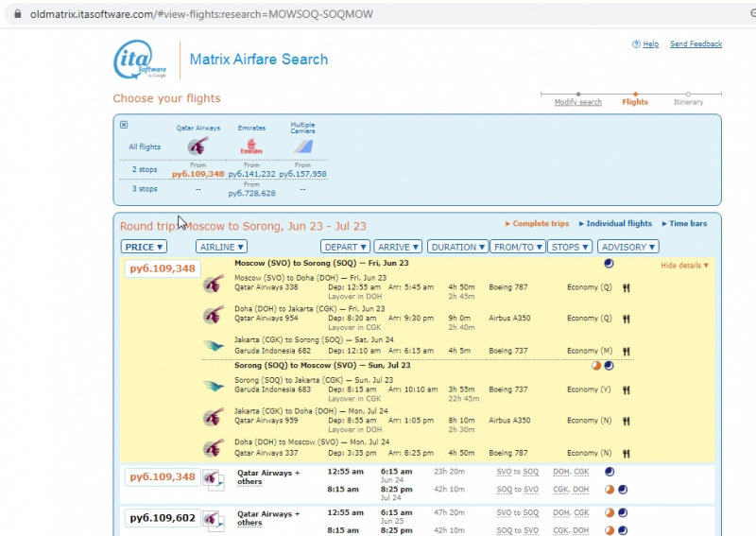The height and width of the screenshot is (536, 756).
Task: Click the Multiple Carriers icon in matrix
Action: [302, 147]
